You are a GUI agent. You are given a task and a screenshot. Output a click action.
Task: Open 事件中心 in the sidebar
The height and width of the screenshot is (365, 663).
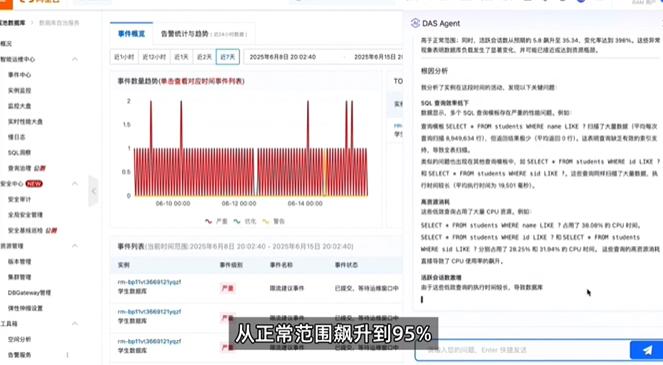19,75
